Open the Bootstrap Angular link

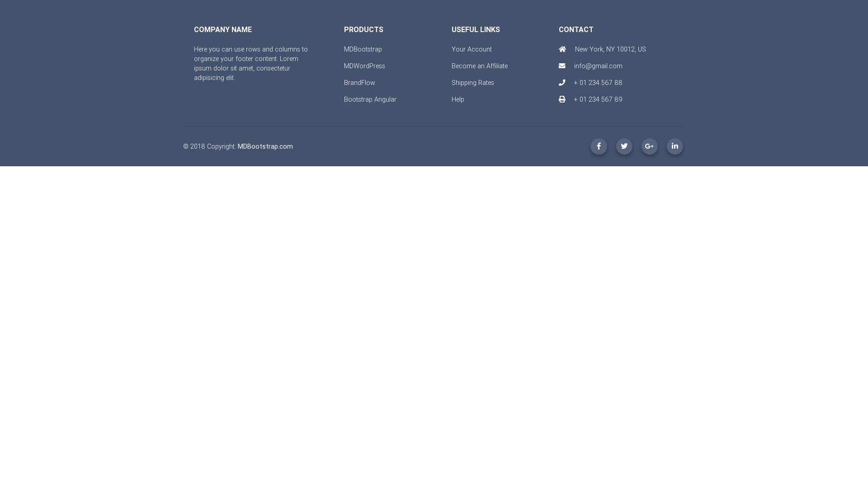tap(370, 99)
